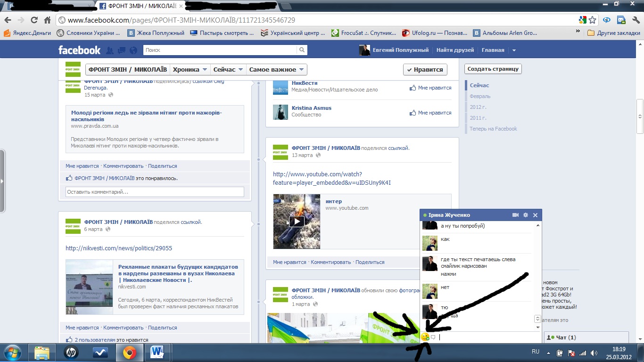Open the Рекламные плакаты article thumbnail

coord(89,287)
